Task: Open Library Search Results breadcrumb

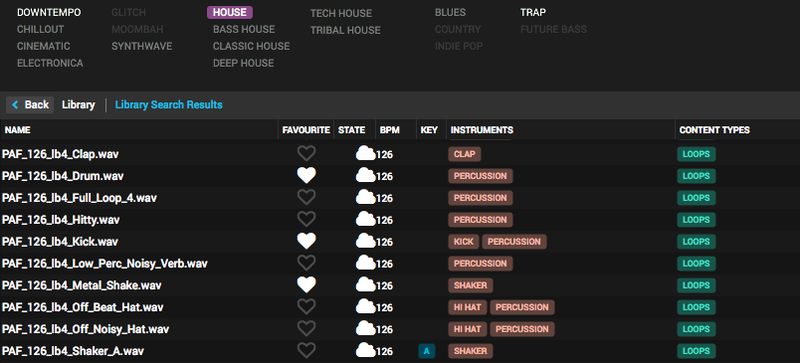Action: pyautogui.click(x=169, y=105)
